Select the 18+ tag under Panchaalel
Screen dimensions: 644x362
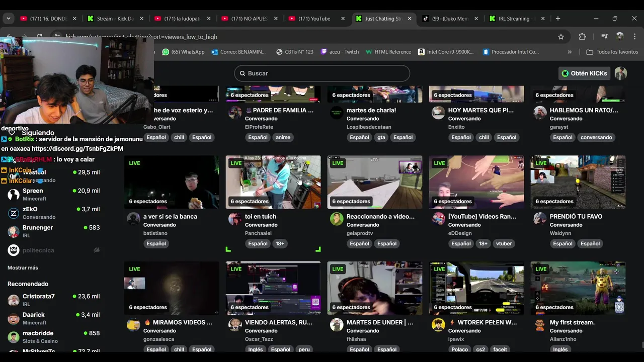point(280,243)
